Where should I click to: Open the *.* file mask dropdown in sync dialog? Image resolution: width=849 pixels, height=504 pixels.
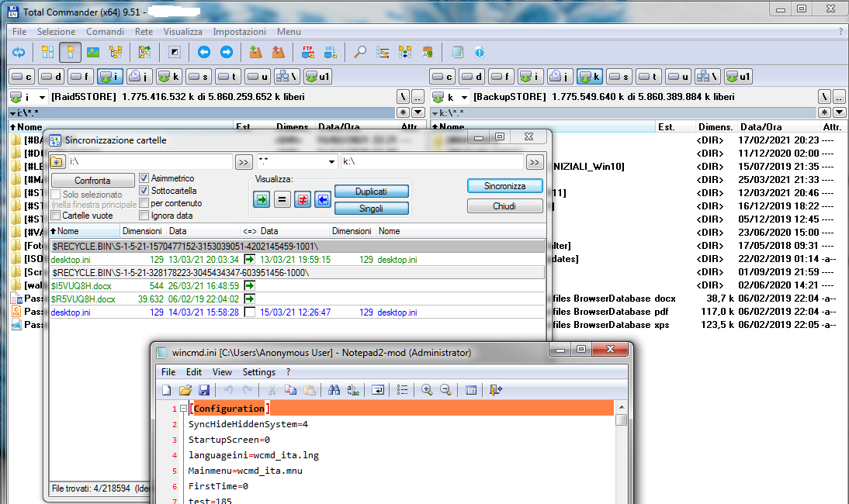[331, 162]
